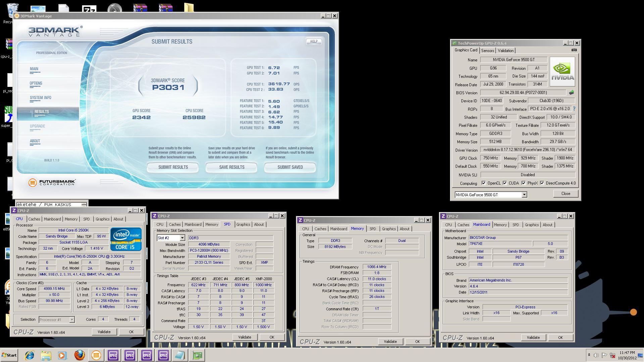This screenshot has height=362, width=644.
Task: Click Core Speed value 4999.15 MHz
Action: click(x=54, y=289)
